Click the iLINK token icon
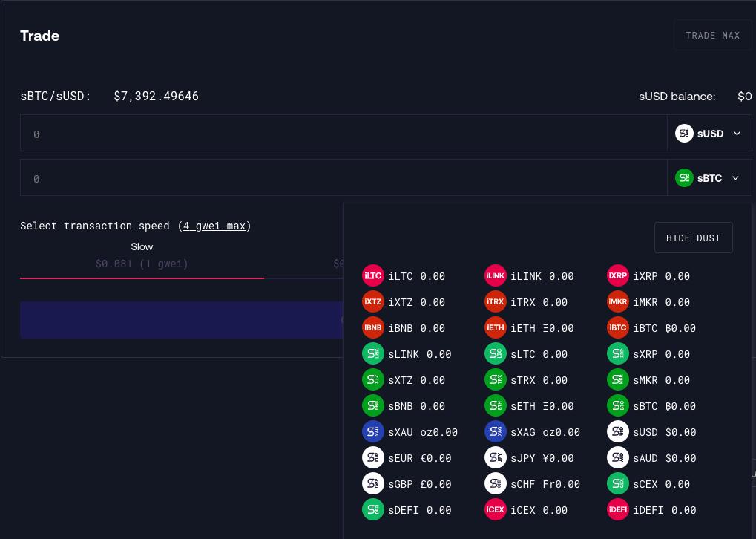The image size is (756, 539). tap(495, 276)
